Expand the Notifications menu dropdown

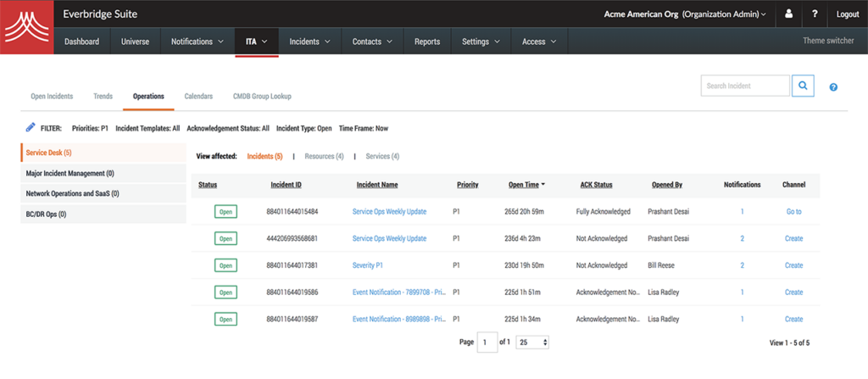(x=197, y=42)
